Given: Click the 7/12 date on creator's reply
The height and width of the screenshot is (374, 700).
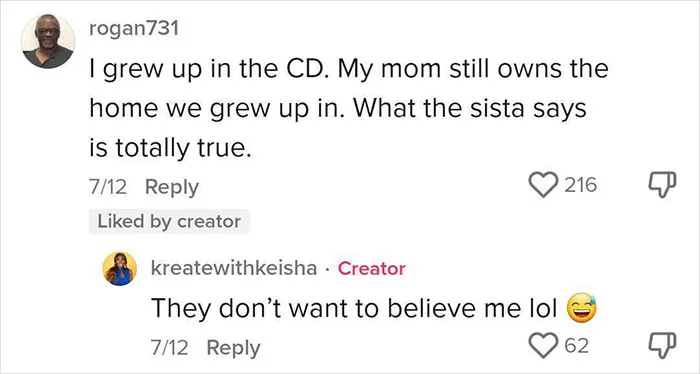Looking at the screenshot, I should (169, 348).
